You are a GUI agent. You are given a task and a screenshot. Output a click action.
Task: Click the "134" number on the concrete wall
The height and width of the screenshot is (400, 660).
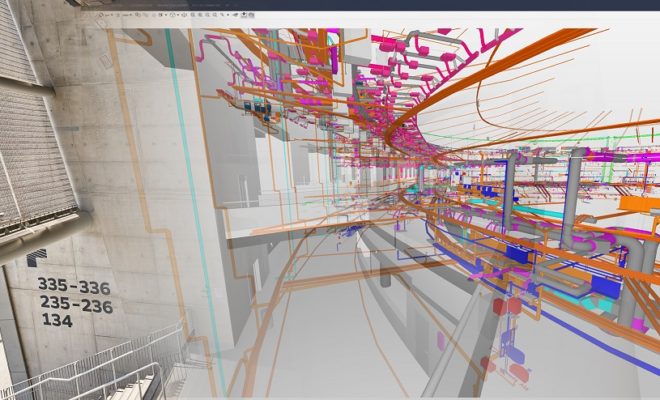(x=57, y=321)
